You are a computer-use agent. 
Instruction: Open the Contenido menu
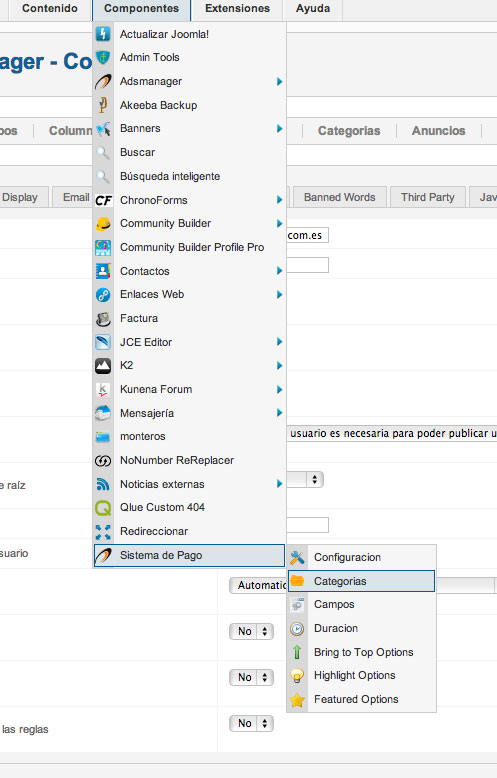tap(50, 8)
